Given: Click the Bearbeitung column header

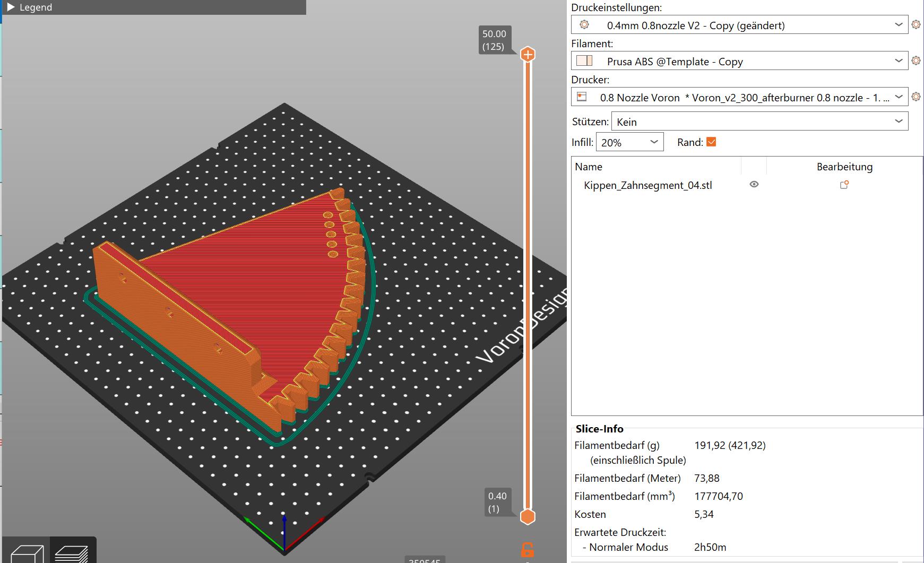Looking at the screenshot, I should coord(844,167).
